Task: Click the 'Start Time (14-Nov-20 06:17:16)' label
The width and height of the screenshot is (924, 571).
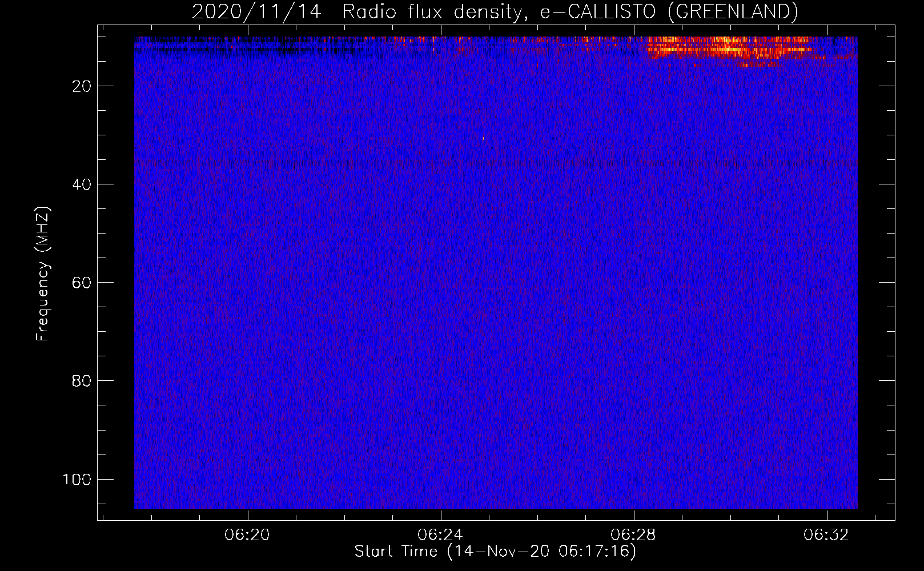Action: pos(495,552)
